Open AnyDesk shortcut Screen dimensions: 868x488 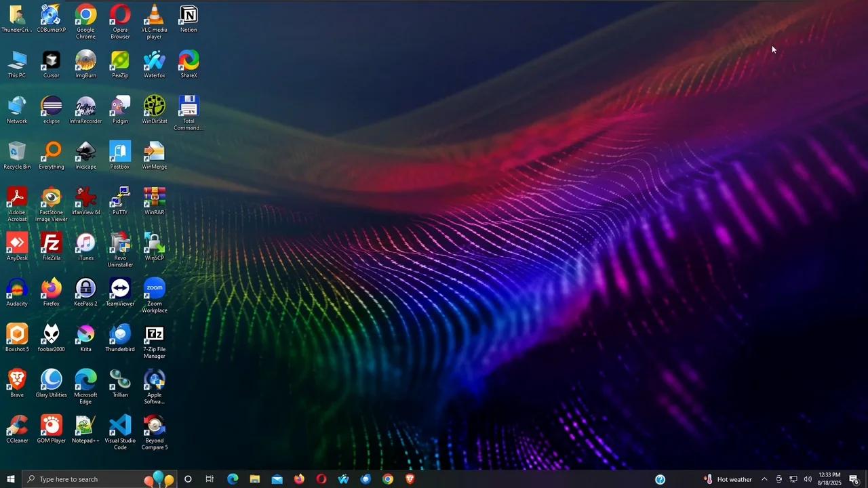pos(17,246)
